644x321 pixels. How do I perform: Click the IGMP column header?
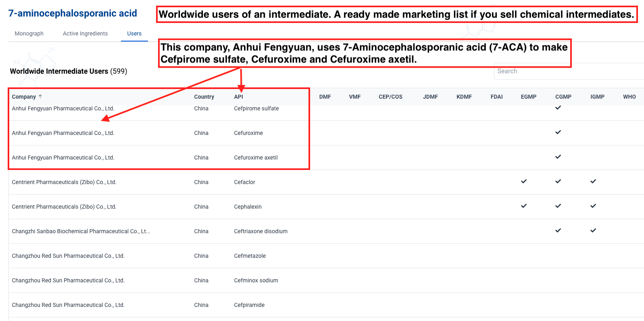click(597, 97)
